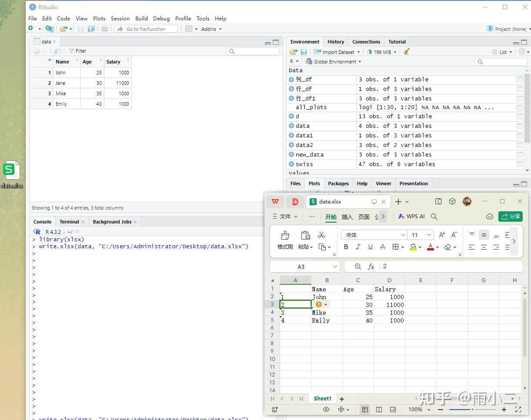Click the zoom slider handle in WPS
This screenshot has height=420, width=531.
(x=472, y=410)
